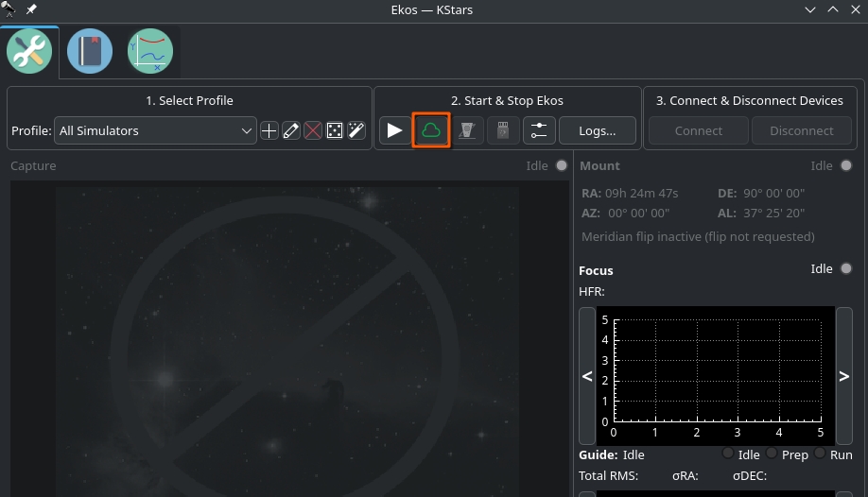
Task: Click the σDEC: label
Action: (750, 476)
